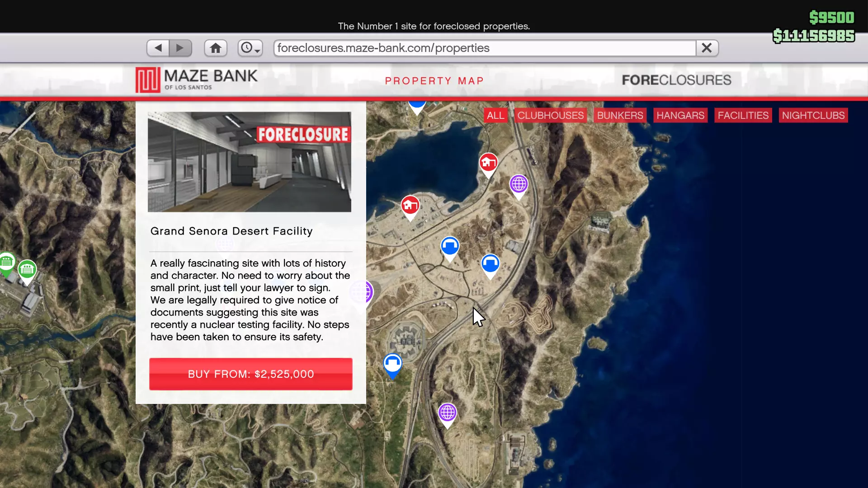
Task: Click the FORECLOSURES heading link
Action: pos(676,80)
